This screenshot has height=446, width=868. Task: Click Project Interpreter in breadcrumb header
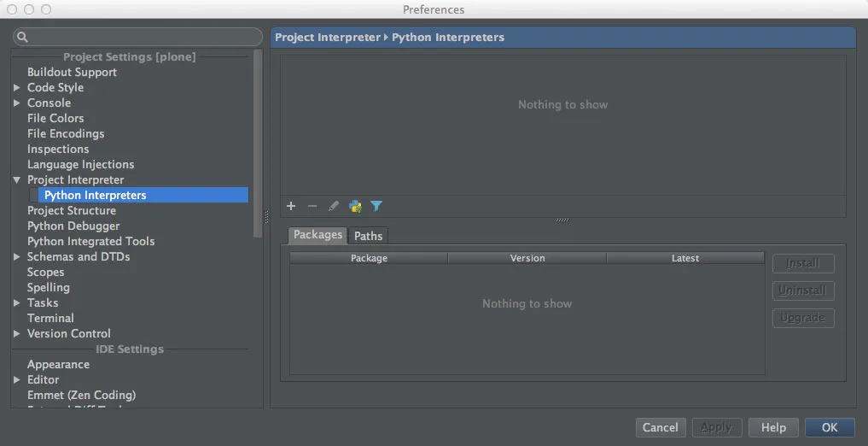coord(328,38)
